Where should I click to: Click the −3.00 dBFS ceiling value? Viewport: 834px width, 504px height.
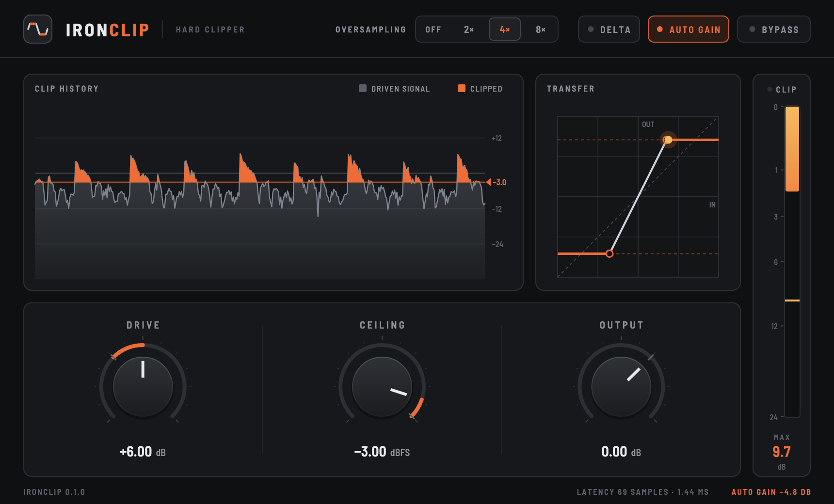[382, 452]
